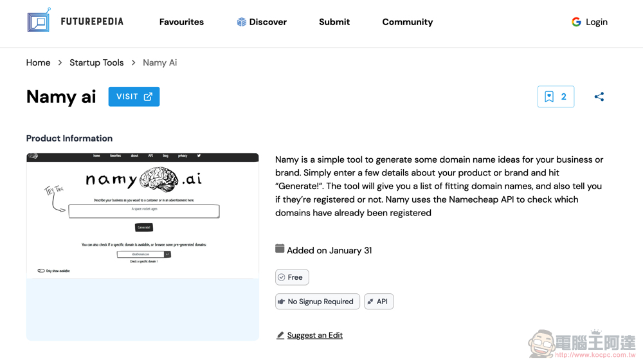The image size is (643, 364).
Task: Open the Submit menu item
Action: (x=334, y=22)
